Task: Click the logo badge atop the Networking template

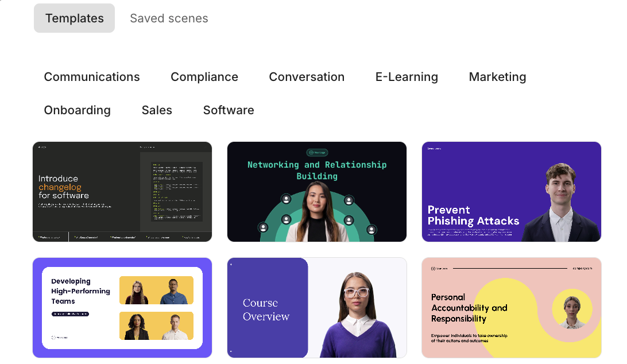Action: pos(317,153)
